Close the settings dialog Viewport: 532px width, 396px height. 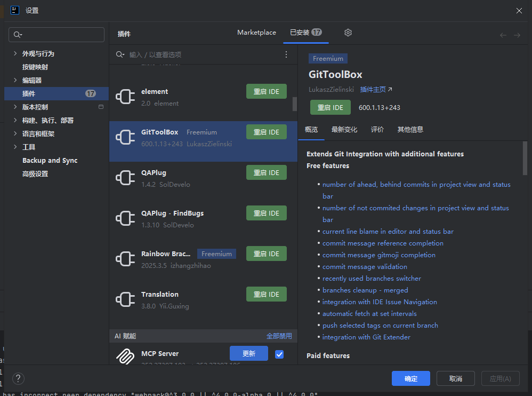(x=519, y=11)
